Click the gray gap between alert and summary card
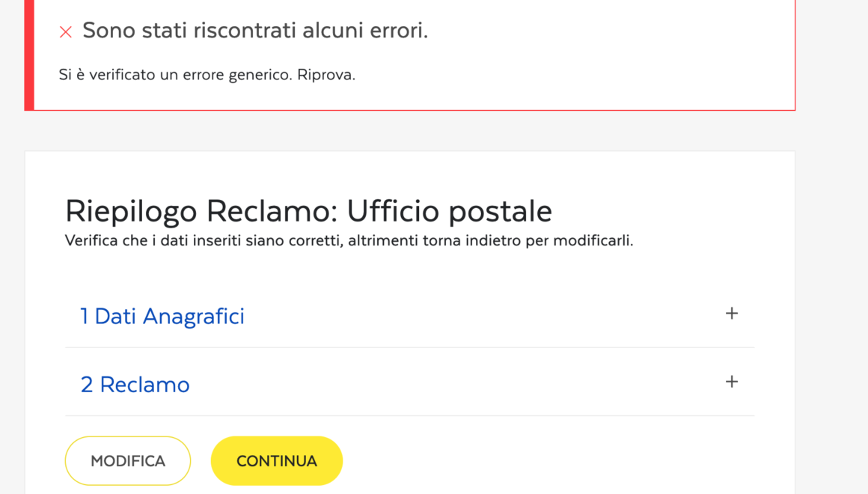 point(409,131)
